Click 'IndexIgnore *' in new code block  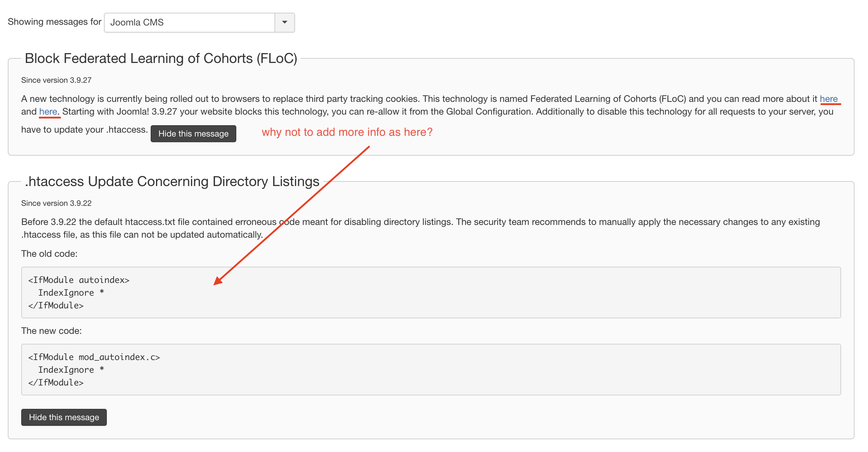tap(71, 370)
